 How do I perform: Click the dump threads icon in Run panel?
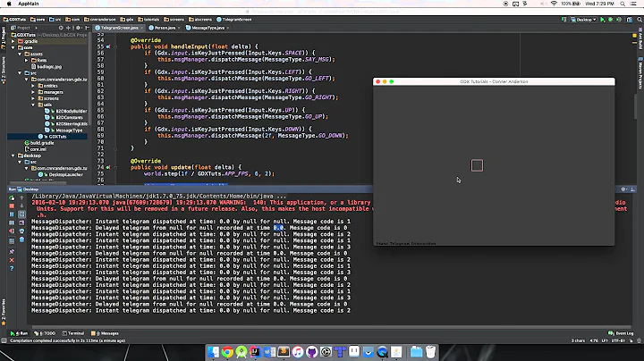click(12, 222)
